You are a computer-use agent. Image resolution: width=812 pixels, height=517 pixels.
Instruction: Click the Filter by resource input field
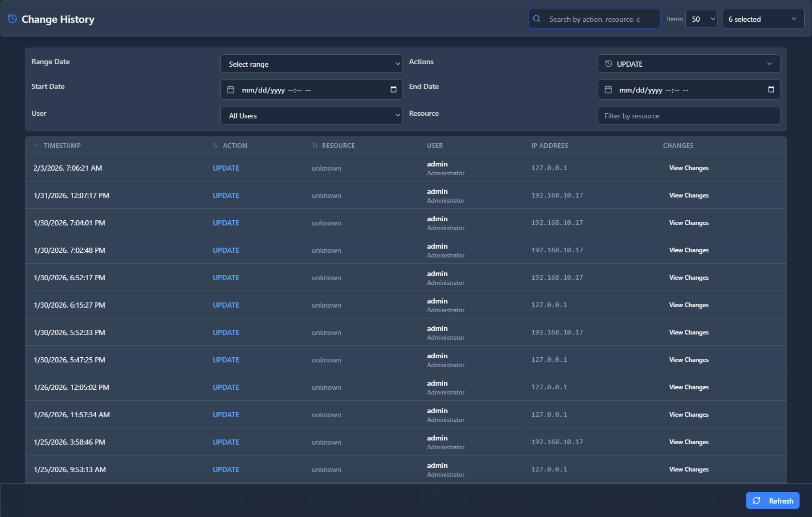pos(688,116)
